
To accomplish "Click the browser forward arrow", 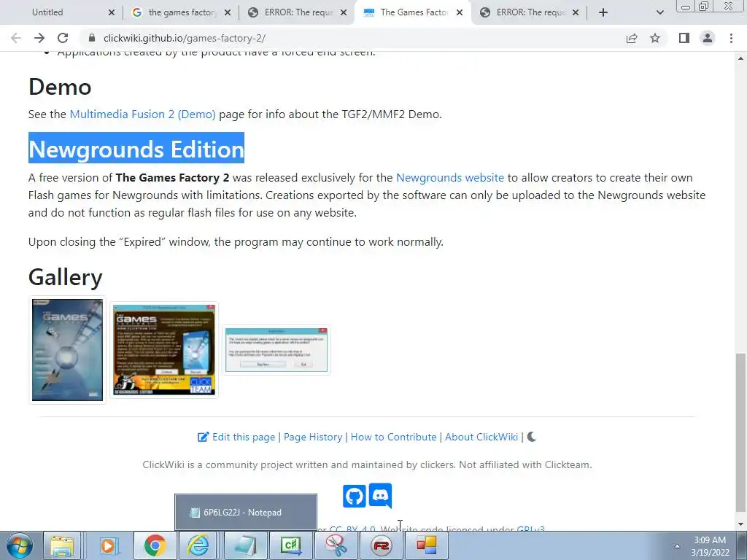I will coord(39,38).
